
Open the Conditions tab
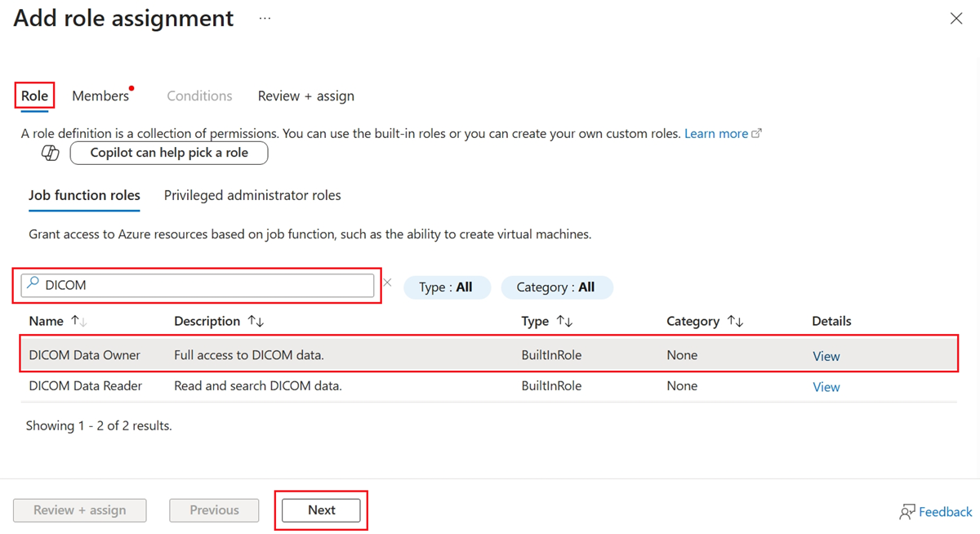pyautogui.click(x=199, y=96)
